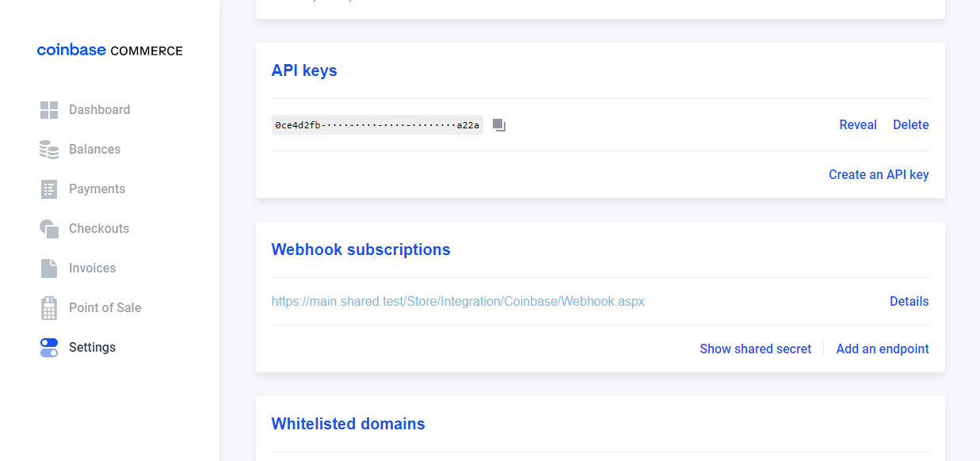Click the Whitelisted domains section heading

[348, 424]
